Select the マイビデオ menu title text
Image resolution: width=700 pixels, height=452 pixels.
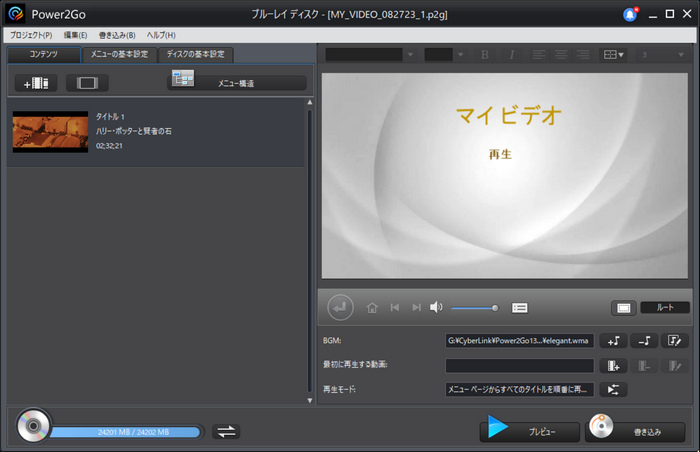pos(508,116)
